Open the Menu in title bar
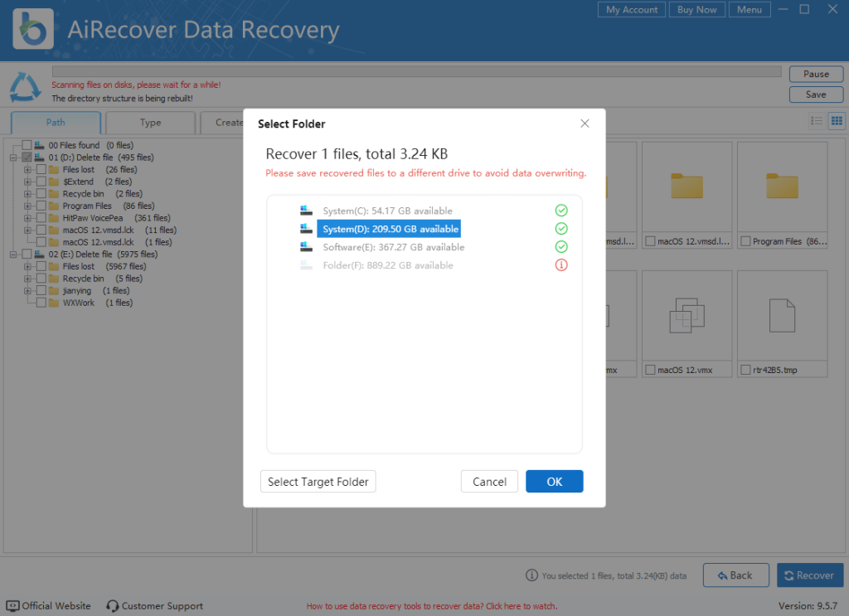 749,10
